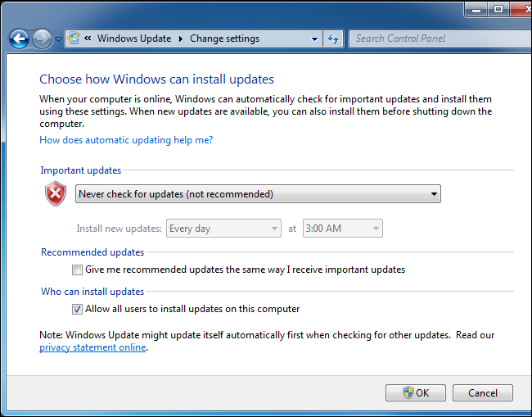Click the red shield warning icon
Screen dimensions: 532x417
click(x=56, y=193)
